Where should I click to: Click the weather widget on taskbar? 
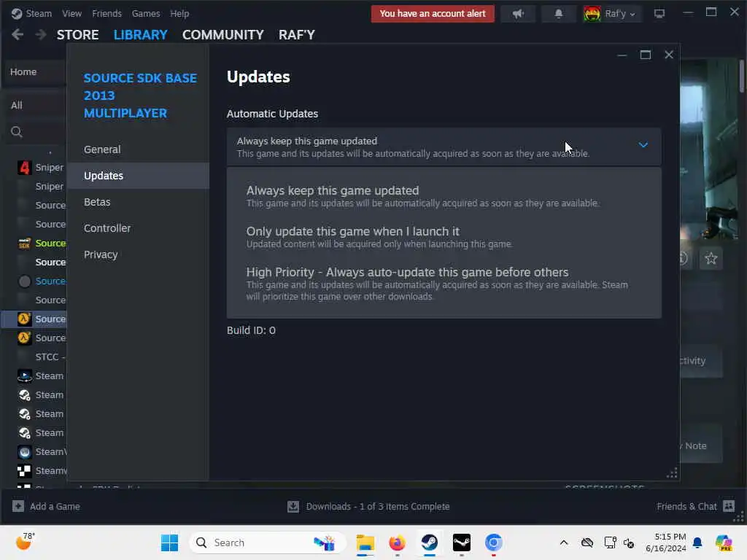point(25,542)
